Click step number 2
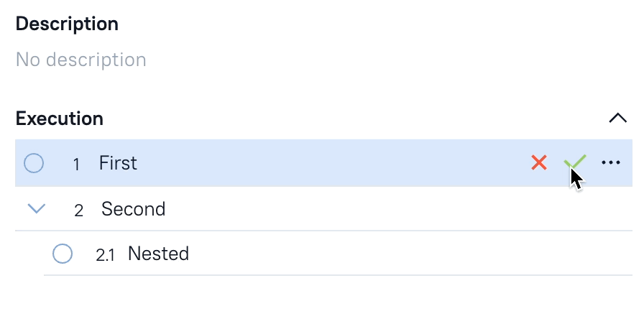Image resolution: width=644 pixels, height=319 pixels. click(79, 210)
